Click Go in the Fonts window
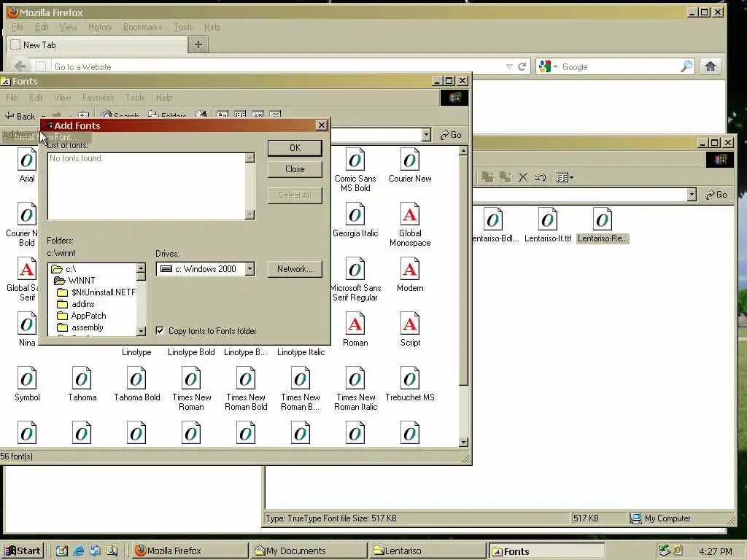Viewport: 747px width, 560px height. pos(451,135)
